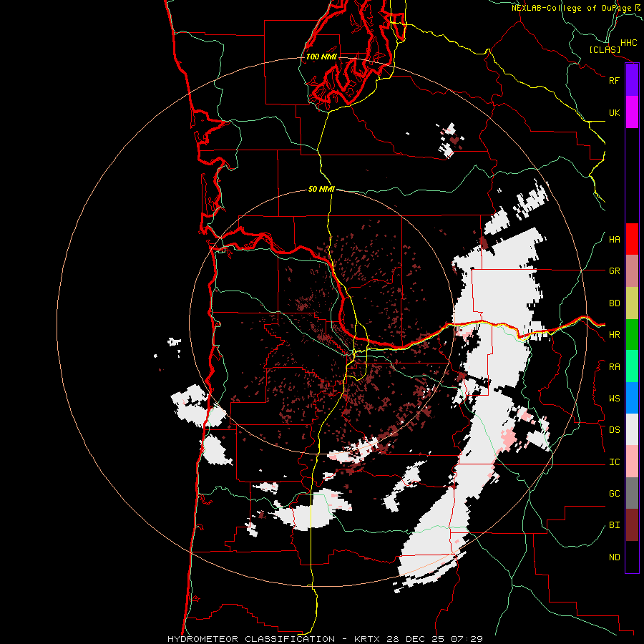Screen dimensions: 644x644
Task: Click the 'IC' legend label
Action: [614, 462]
